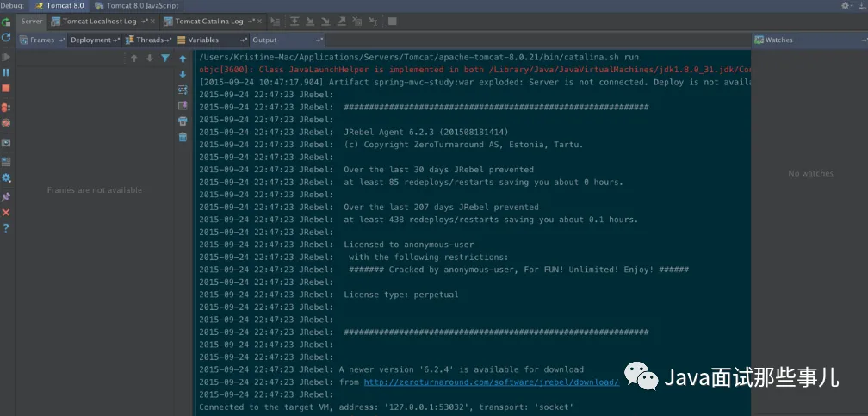The width and height of the screenshot is (868, 416).
Task: Minimize the Output tab via arrow icon
Action: point(319,40)
